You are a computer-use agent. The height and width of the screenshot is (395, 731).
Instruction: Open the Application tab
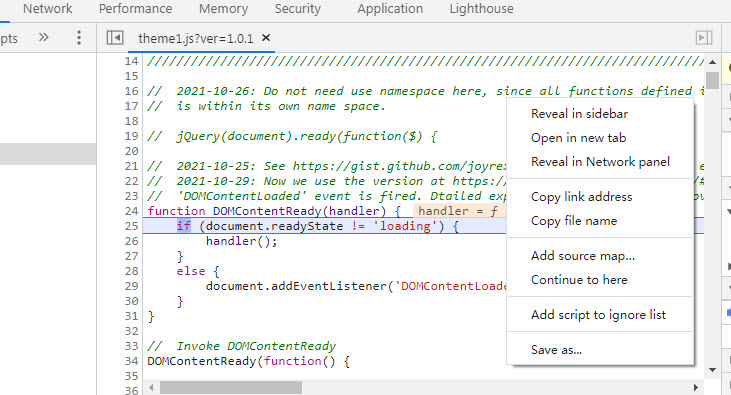390,9
